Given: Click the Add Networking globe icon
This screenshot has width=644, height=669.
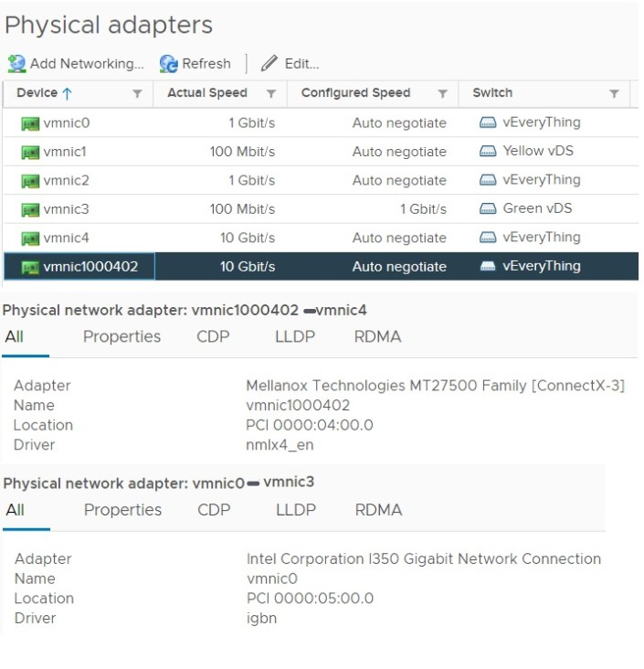Looking at the screenshot, I should 16,64.
